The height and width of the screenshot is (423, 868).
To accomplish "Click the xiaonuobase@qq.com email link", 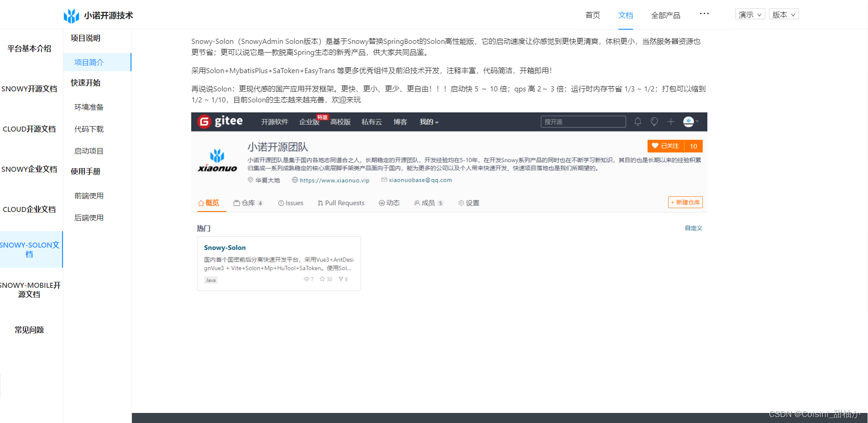I will tap(420, 180).
